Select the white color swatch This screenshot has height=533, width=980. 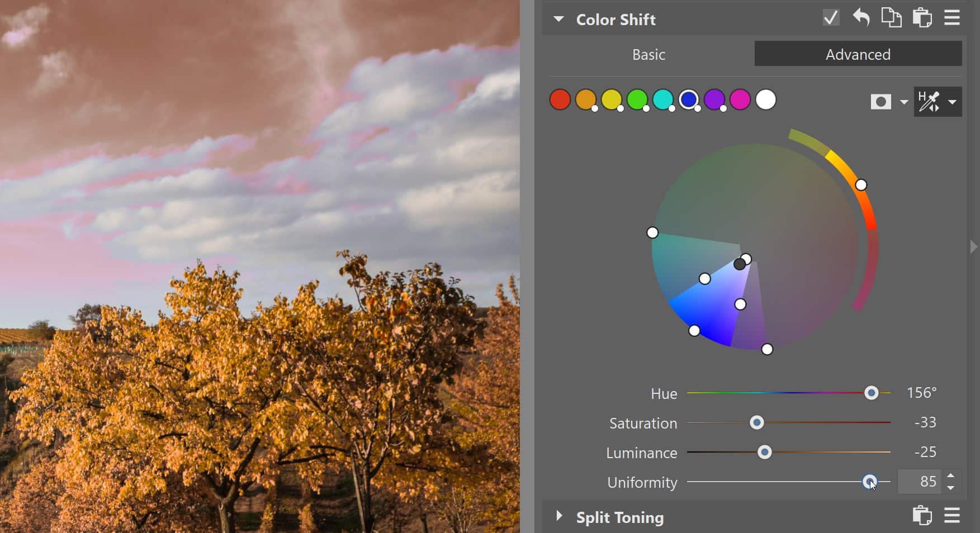pos(766,99)
